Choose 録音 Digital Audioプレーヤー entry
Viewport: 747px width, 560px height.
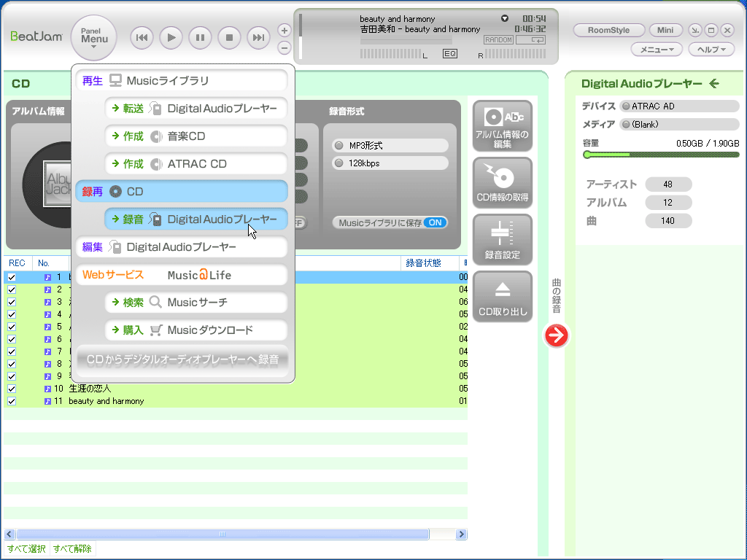tap(196, 219)
